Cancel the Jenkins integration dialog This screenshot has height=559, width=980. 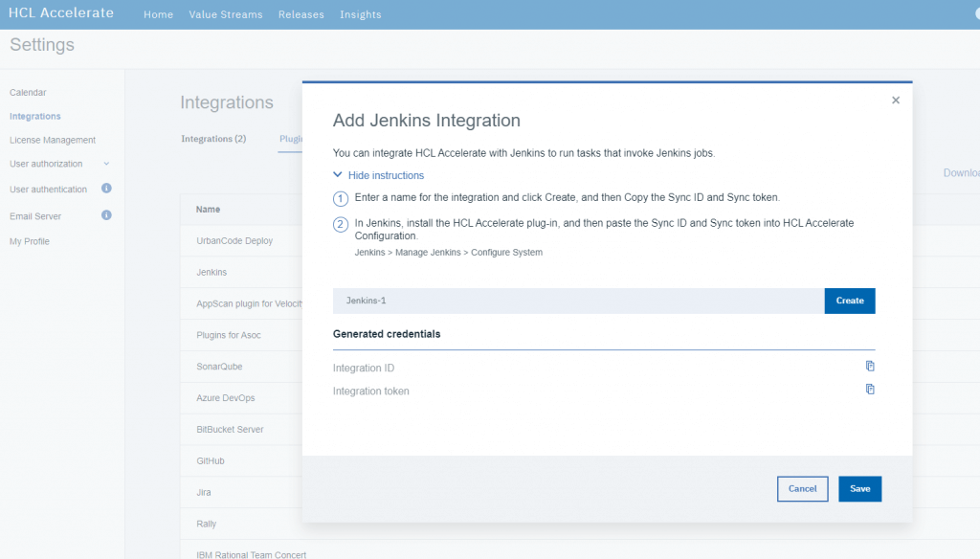point(802,488)
